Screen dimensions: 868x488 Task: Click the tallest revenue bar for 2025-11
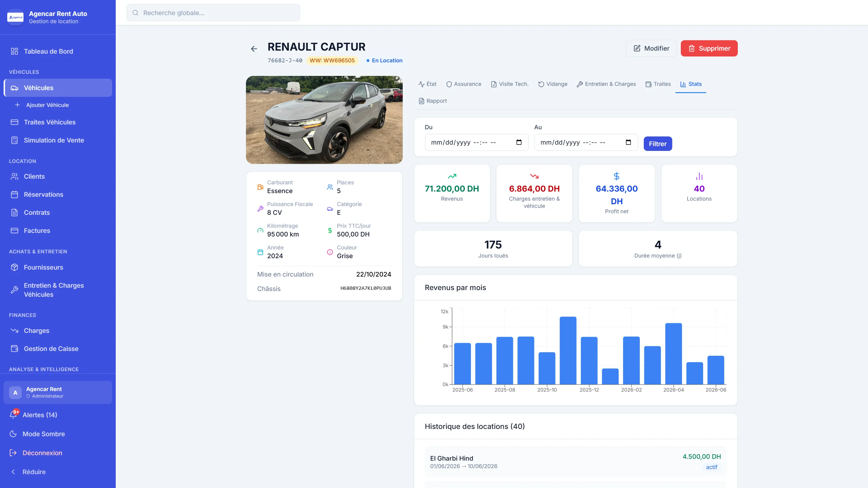tap(568, 350)
